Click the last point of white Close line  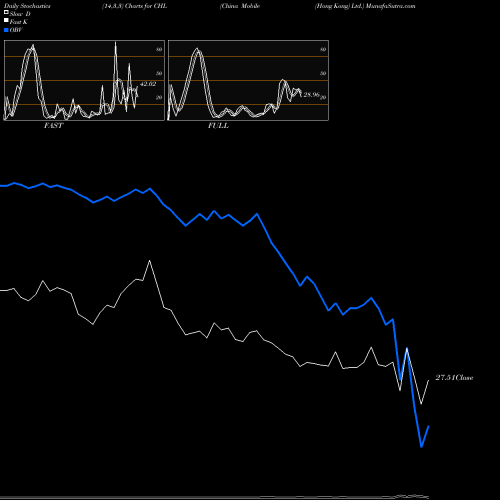[429, 380]
